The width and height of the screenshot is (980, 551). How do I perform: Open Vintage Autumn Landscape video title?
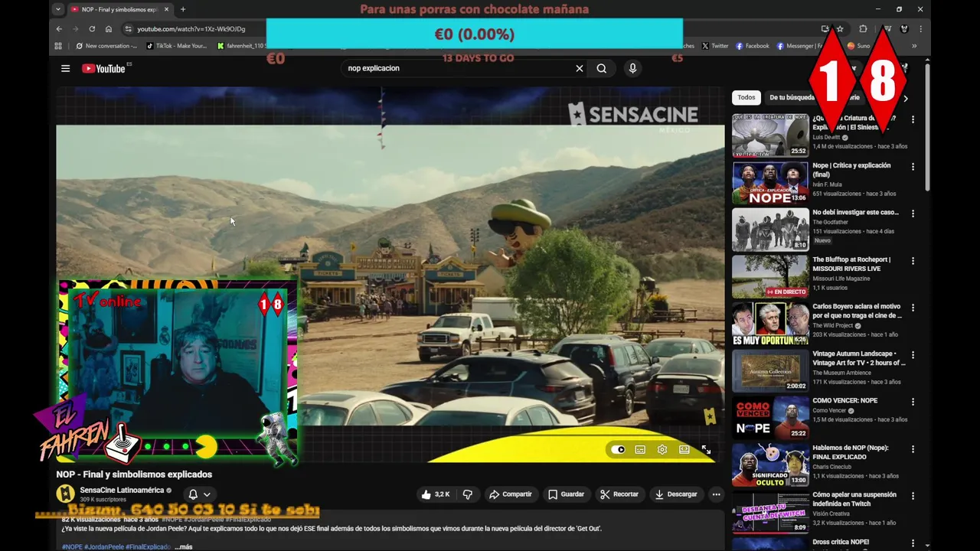pos(858,358)
